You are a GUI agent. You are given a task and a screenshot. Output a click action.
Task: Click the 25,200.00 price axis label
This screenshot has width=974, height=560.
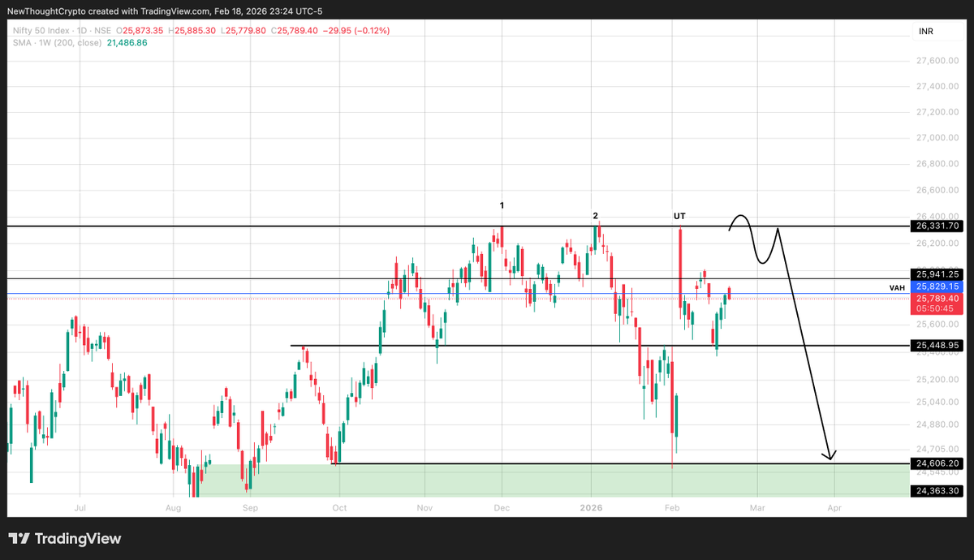[937, 379]
